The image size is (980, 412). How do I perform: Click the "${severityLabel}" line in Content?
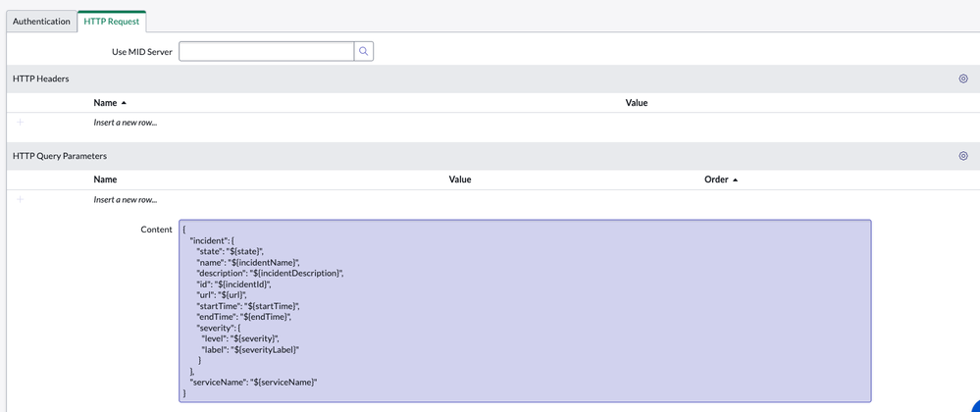250,349
